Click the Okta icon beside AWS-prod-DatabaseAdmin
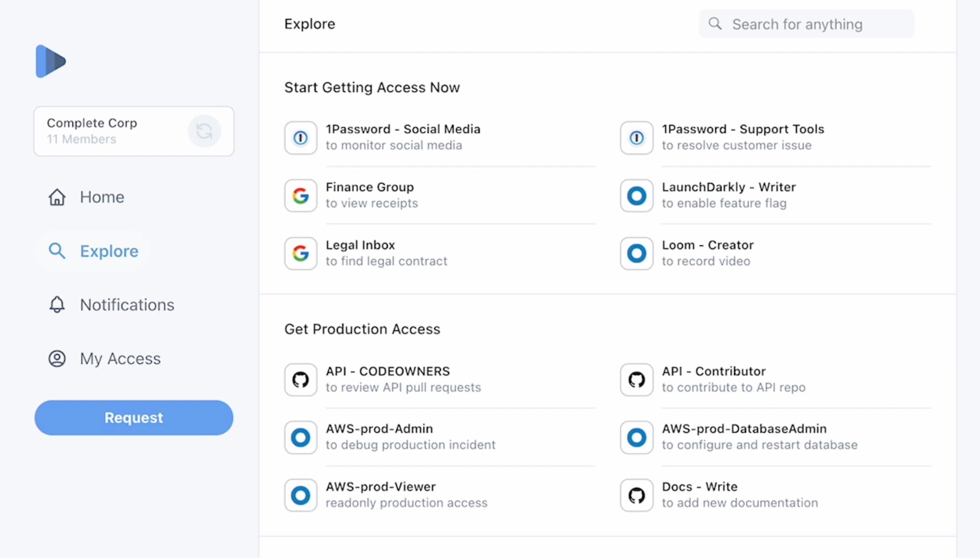 tap(637, 437)
